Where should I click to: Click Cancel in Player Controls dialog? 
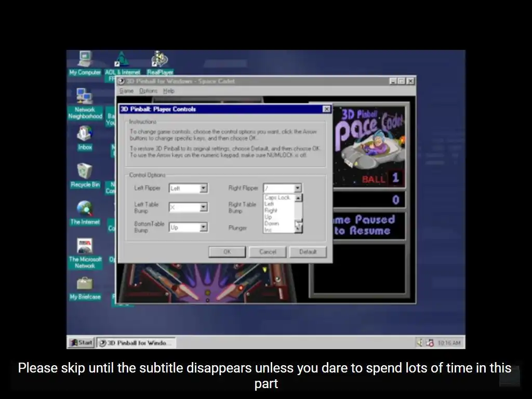(x=268, y=252)
